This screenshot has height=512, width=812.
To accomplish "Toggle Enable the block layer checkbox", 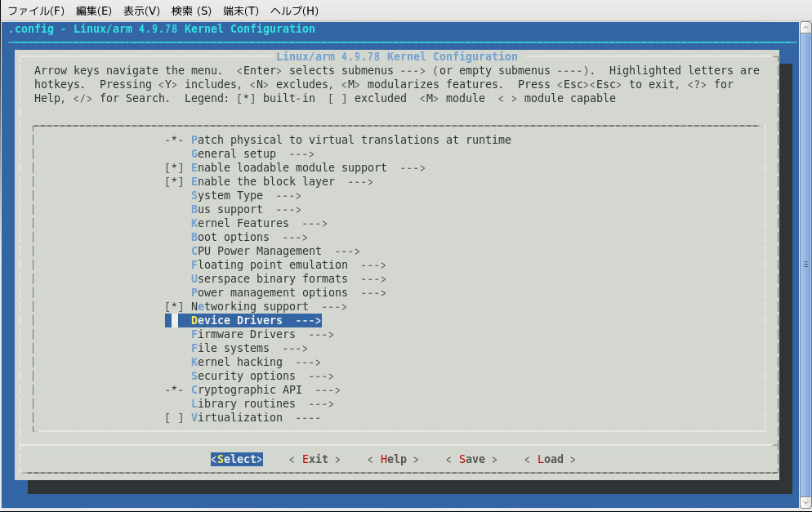I will 174,182.
